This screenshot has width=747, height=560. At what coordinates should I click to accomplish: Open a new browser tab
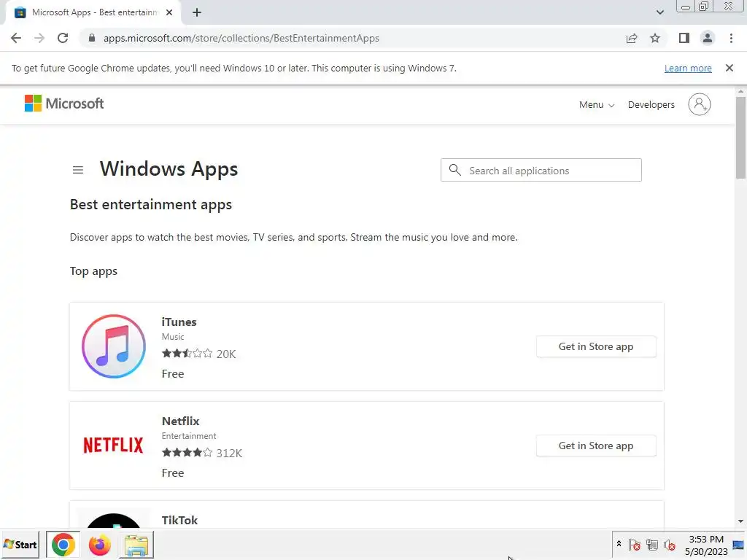click(x=197, y=13)
